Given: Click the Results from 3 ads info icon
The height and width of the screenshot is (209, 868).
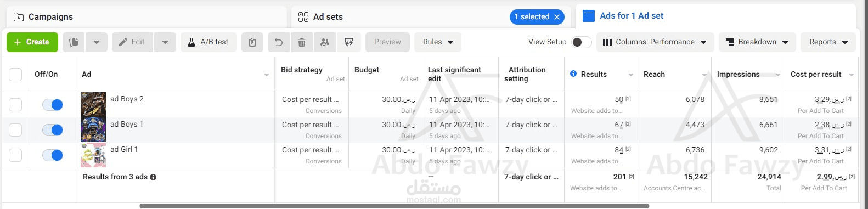Looking at the screenshot, I should [153, 177].
